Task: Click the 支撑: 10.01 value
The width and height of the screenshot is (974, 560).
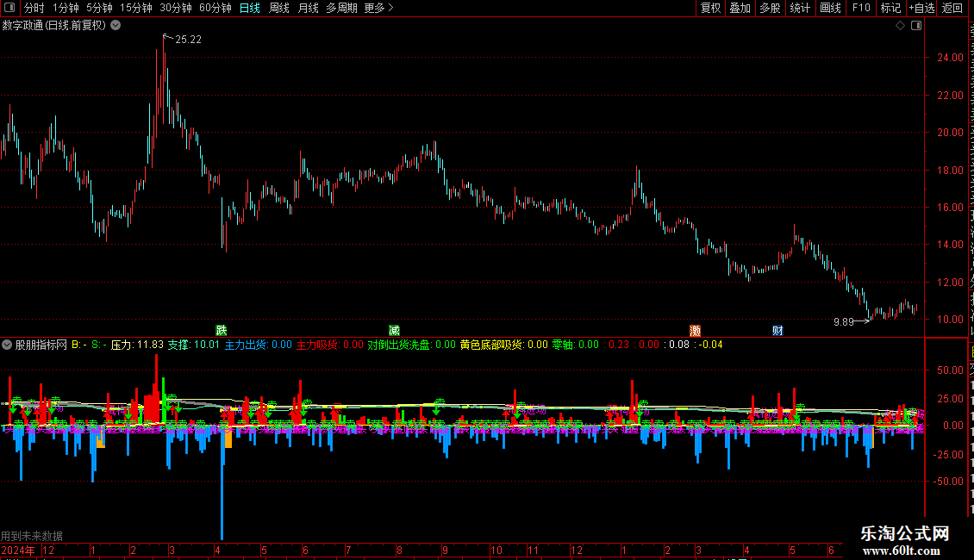Action: [x=193, y=345]
